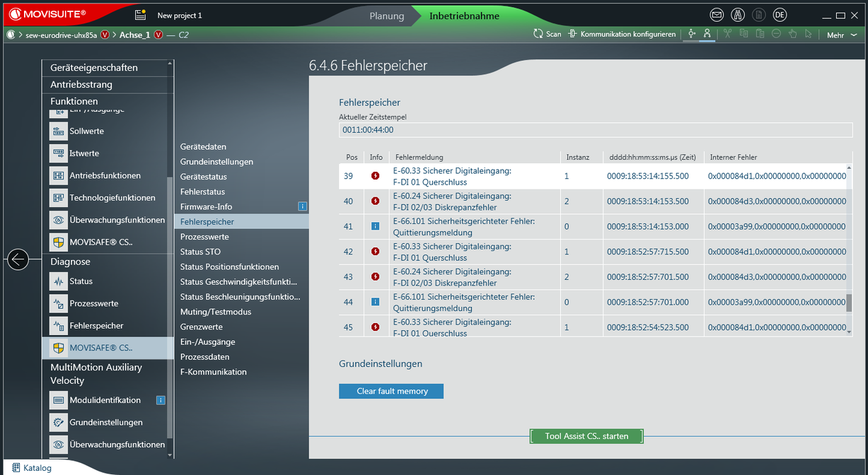Image resolution: width=868 pixels, height=475 pixels.
Task: Toggle the network view button in the toolbar
Action: point(706,34)
